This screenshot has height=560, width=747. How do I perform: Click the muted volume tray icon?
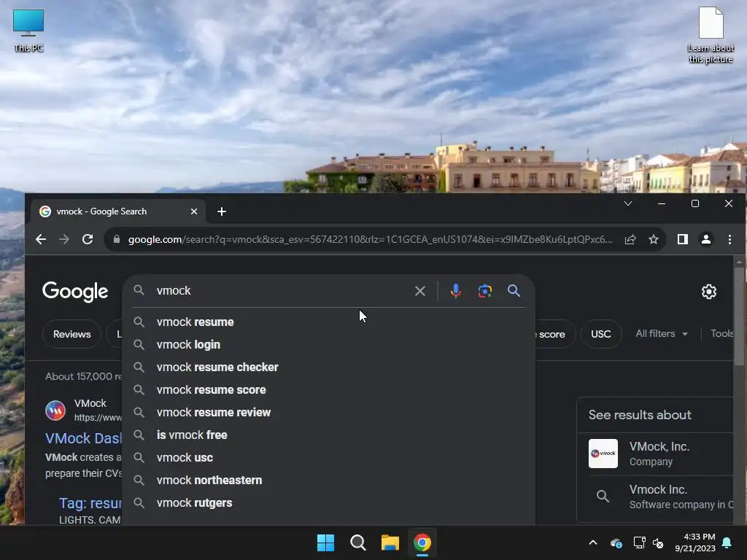(x=659, y=543)
